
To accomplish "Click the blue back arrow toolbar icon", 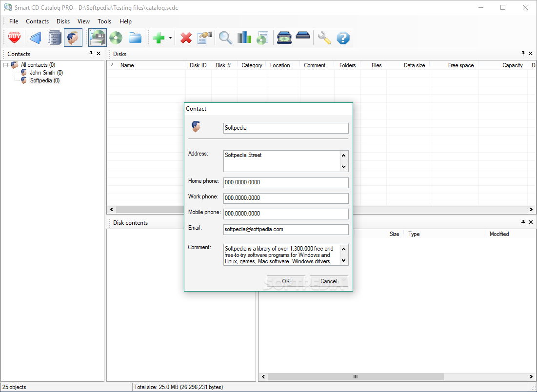I will (x=35, y=38).
